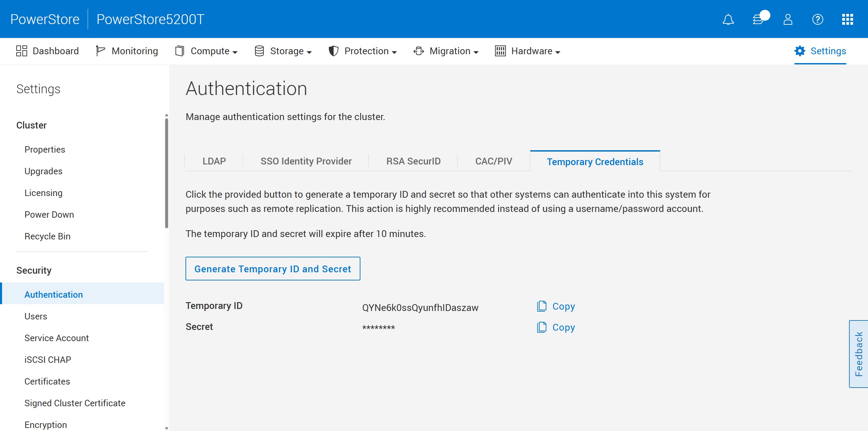This screenshot has height=431, width=868.
Task: Open the Feedback side tab
Action: pyautogui.click(x=859, y=354)
